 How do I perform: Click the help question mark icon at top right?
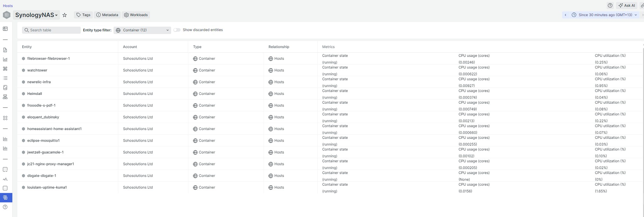click(x=610, y=5)
